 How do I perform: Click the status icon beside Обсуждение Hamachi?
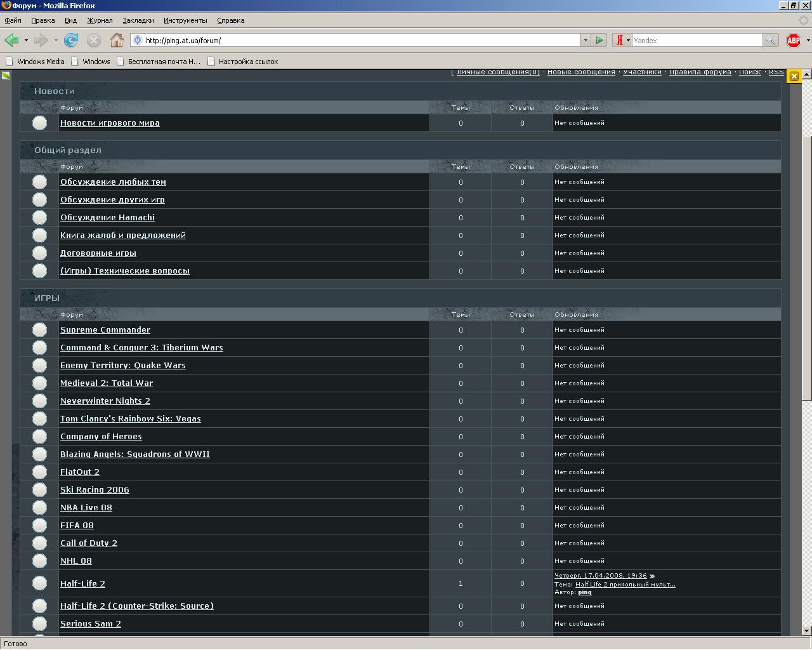pos(39,218)
